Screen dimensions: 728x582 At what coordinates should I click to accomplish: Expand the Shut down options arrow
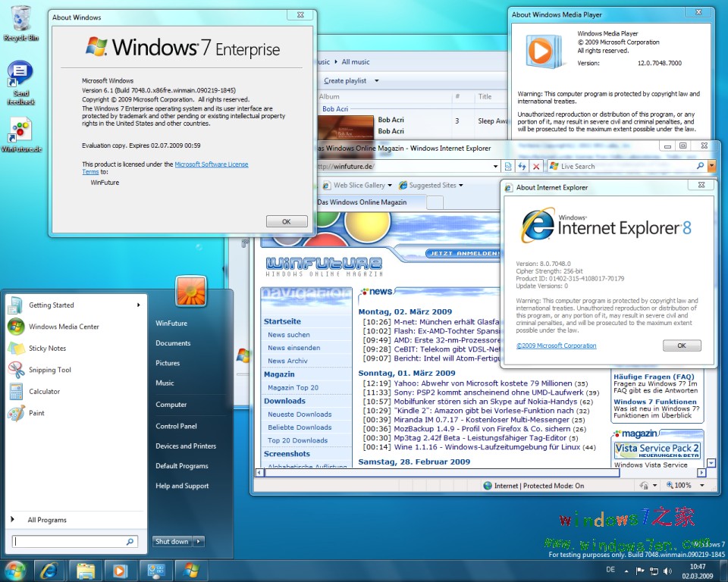199,541
